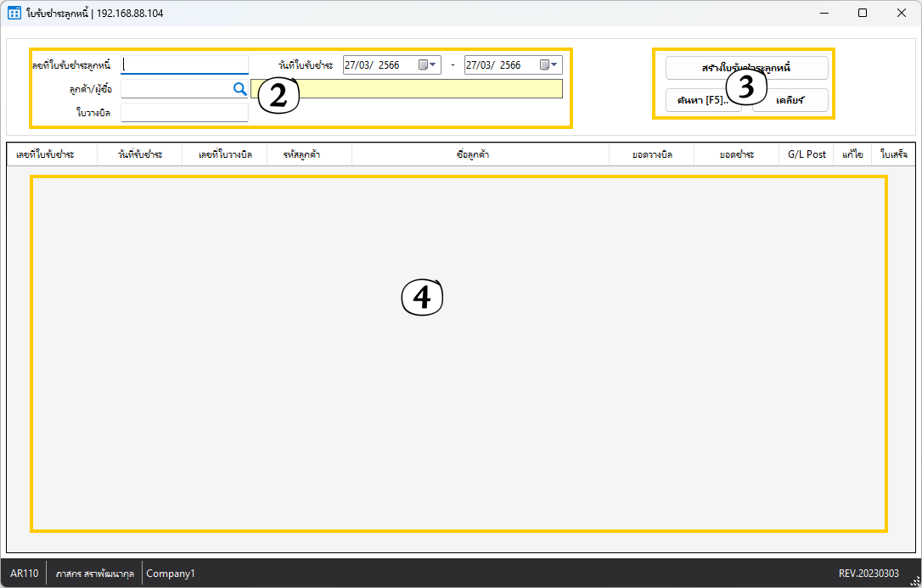This screenshot has width=922, height=588.
Task: Click Company1 in the status bar
Action: tap(171, 574)
